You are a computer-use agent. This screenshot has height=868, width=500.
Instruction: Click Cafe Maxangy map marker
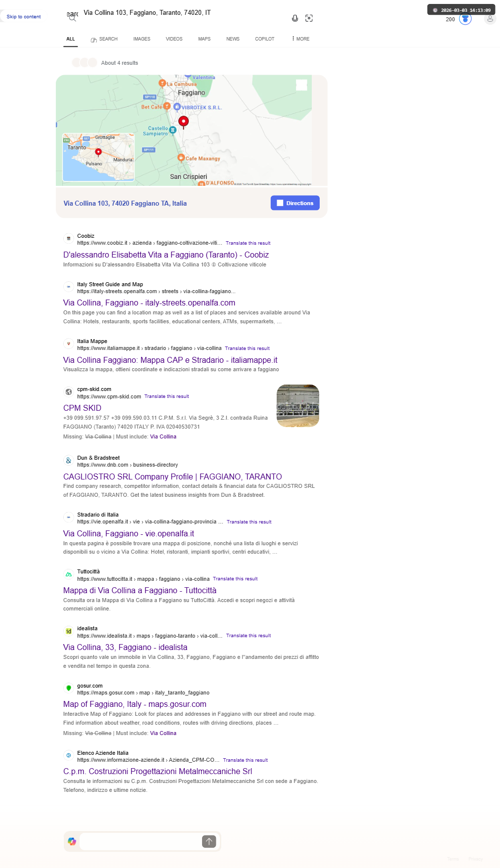pos(181,158)
